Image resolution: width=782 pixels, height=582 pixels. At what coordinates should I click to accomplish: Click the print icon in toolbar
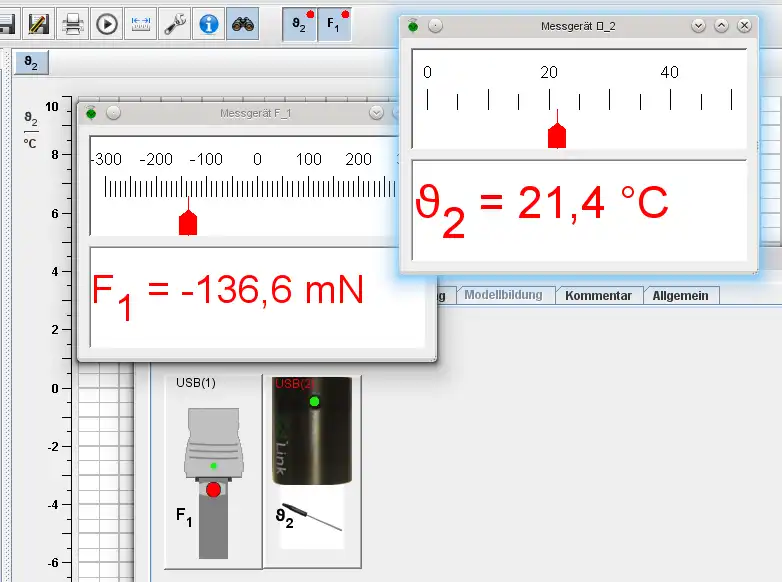(x=73, y=23)
